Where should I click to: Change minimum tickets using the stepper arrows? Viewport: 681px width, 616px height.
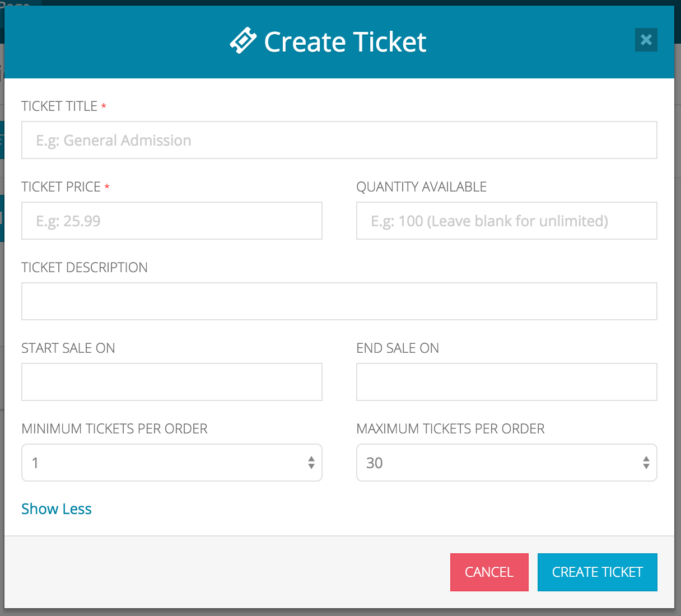311,463
